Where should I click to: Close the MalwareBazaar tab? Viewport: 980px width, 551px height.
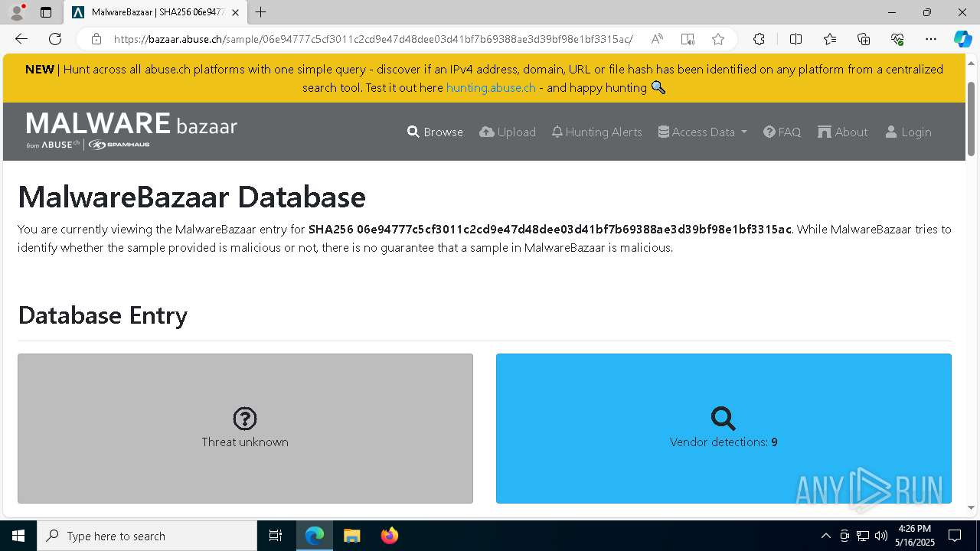click(236, 12)
